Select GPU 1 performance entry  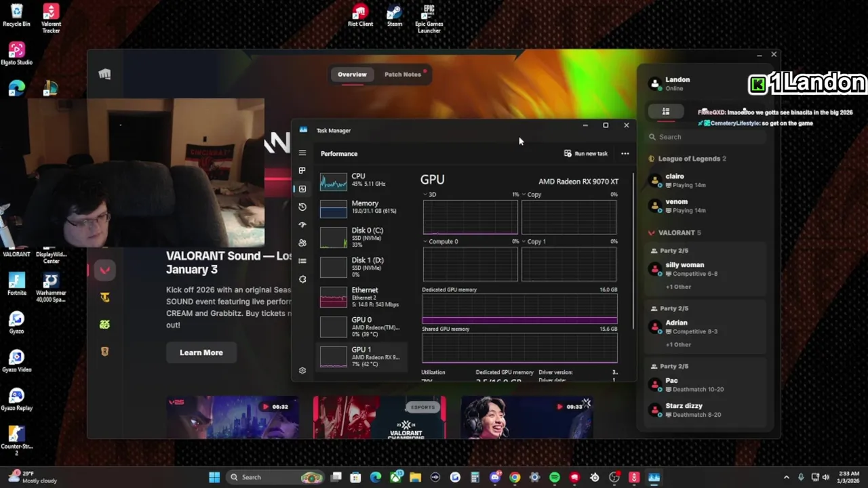[x=362, y=357]
